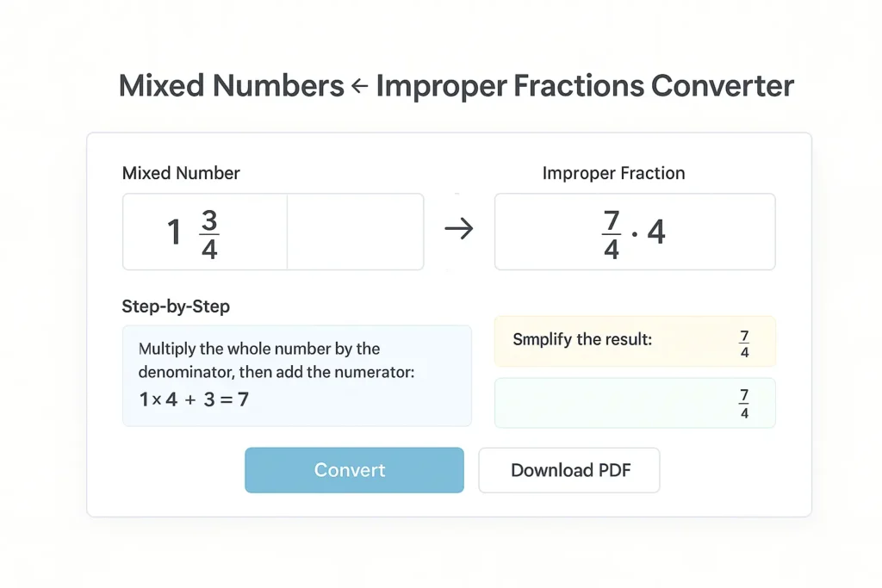The height and width of the screenshot is (588, 882).
Task: Click the arrow icon between the panels
Action: click(x=459, y=229)
